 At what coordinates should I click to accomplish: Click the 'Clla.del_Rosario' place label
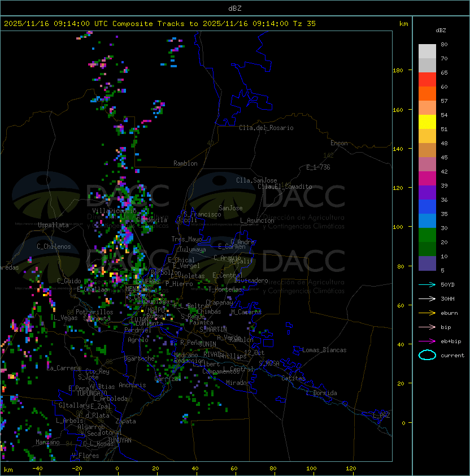[266, 128]
